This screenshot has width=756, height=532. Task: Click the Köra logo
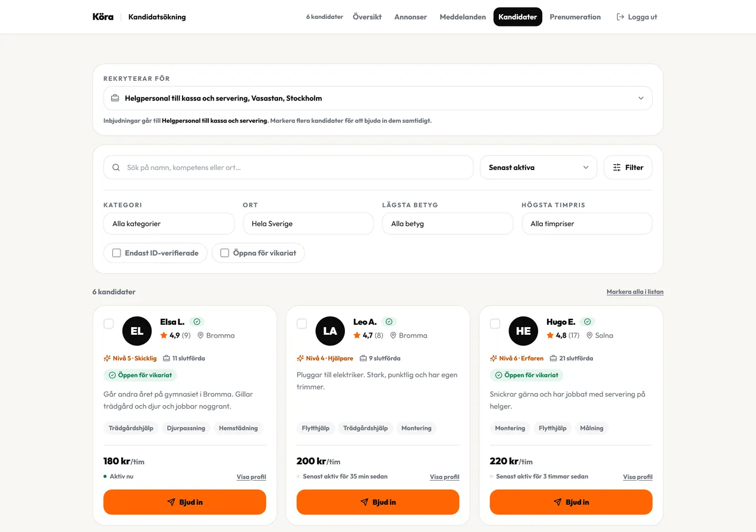pyautogui.click(x=103, y=17)
